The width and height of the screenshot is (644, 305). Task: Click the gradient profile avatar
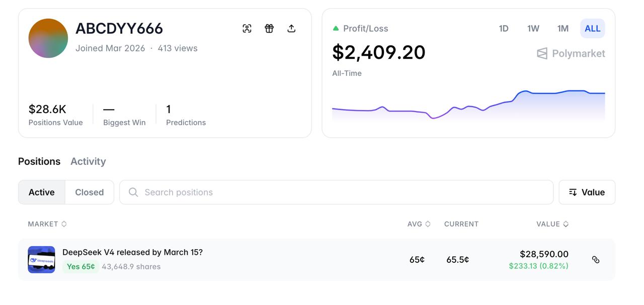48,38
